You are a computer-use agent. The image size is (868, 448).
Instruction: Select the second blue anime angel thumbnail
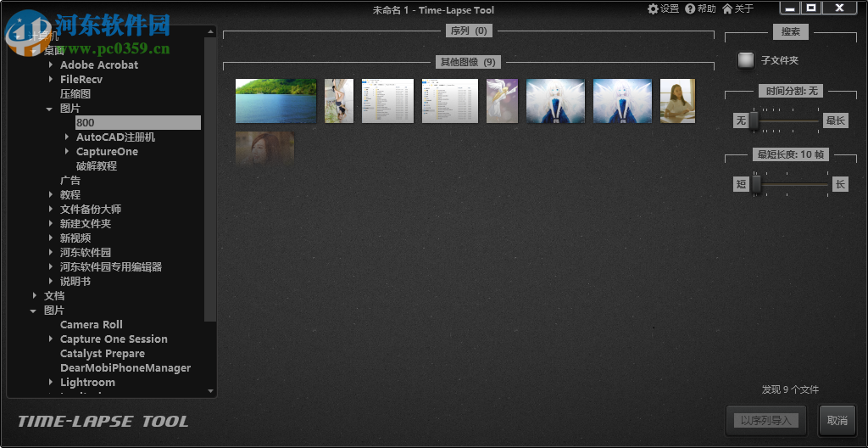623,101
